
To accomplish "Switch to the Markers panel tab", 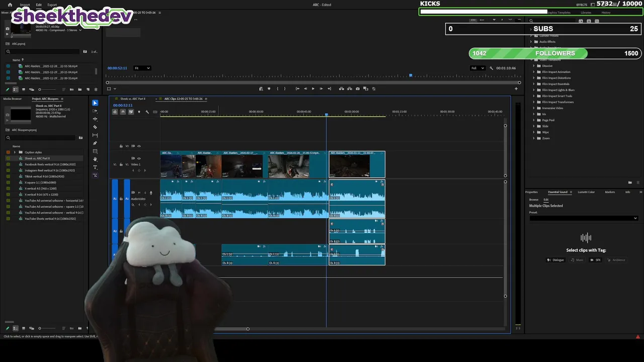I will (610, 192).
